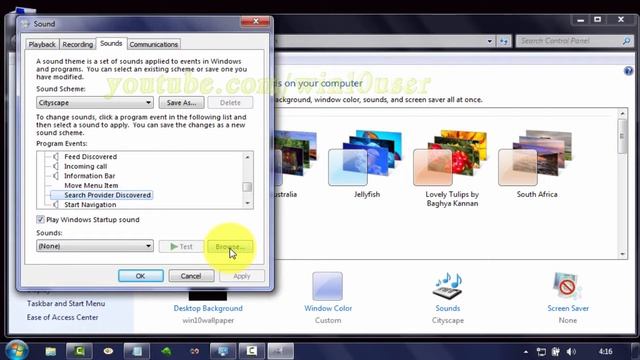
Task: Click the taskbar clock showing 4:16
Action: pyautogui.click(x=605, y=351)
